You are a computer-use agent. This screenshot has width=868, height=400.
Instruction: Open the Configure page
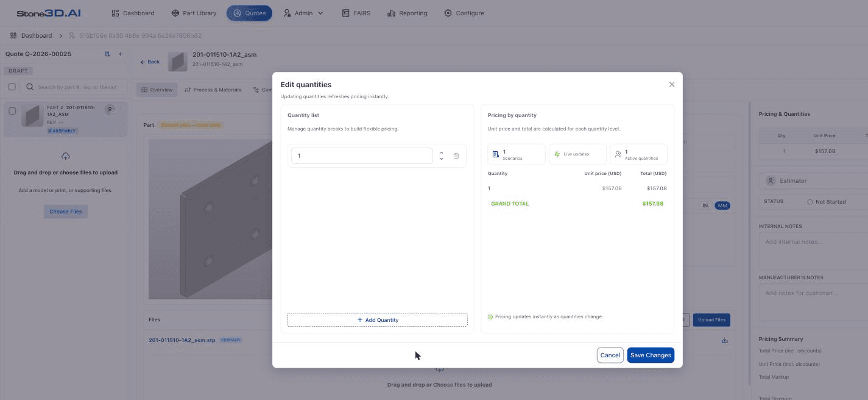point(464,13)
